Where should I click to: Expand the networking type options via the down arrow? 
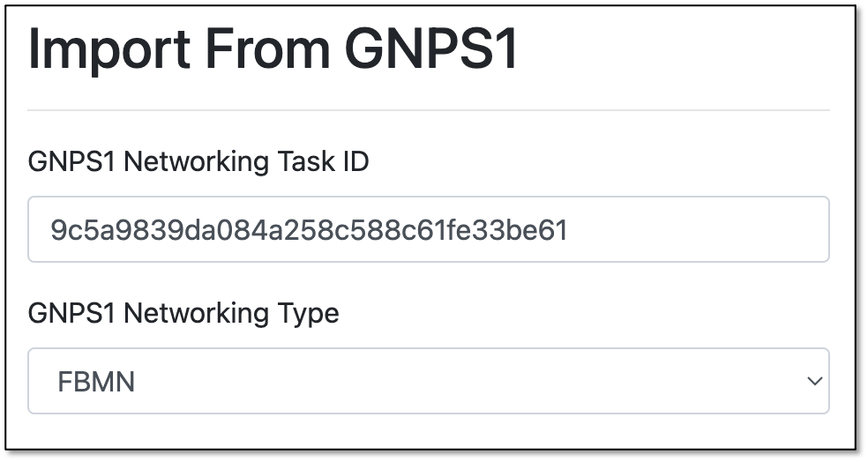(814, 381)
